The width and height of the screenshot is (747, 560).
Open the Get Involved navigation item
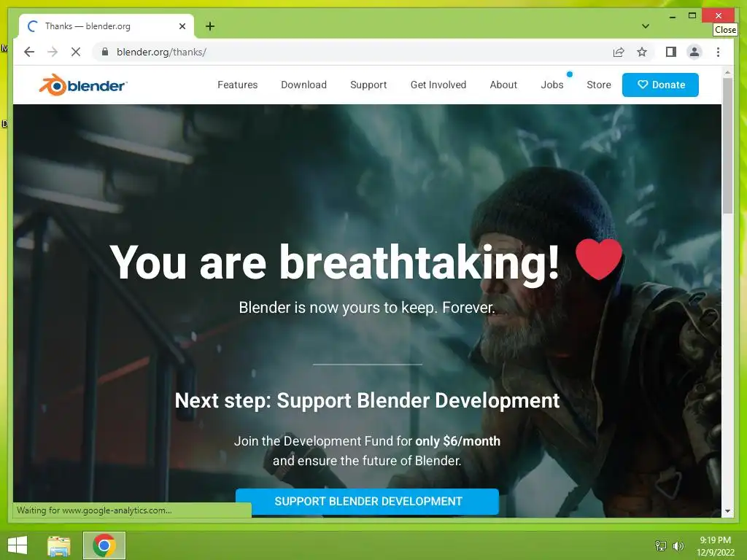click(x=438, y=85)
